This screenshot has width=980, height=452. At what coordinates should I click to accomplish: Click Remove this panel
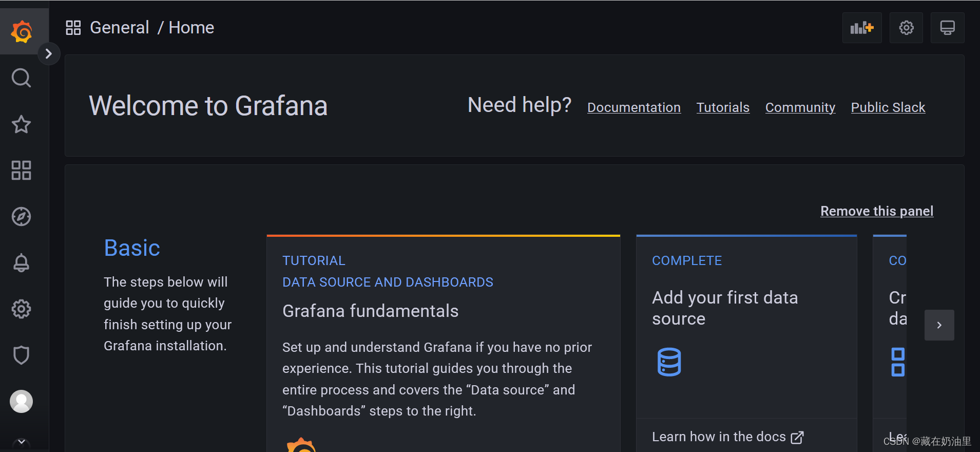pyautogui.click(x=877, y=211)
